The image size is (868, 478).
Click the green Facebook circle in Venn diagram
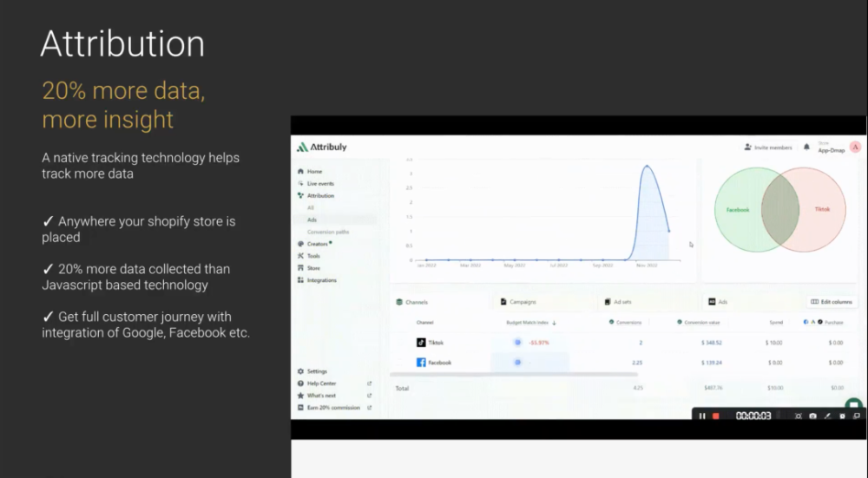pyautogui.click(x=737, y=210)
